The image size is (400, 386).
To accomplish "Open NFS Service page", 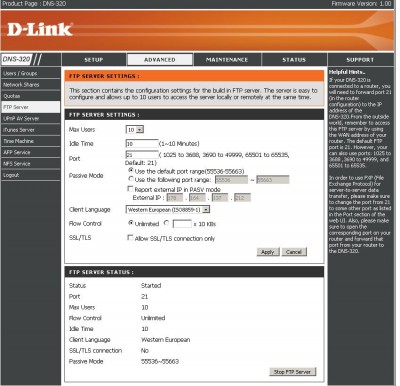I will [x=30, y=164].
